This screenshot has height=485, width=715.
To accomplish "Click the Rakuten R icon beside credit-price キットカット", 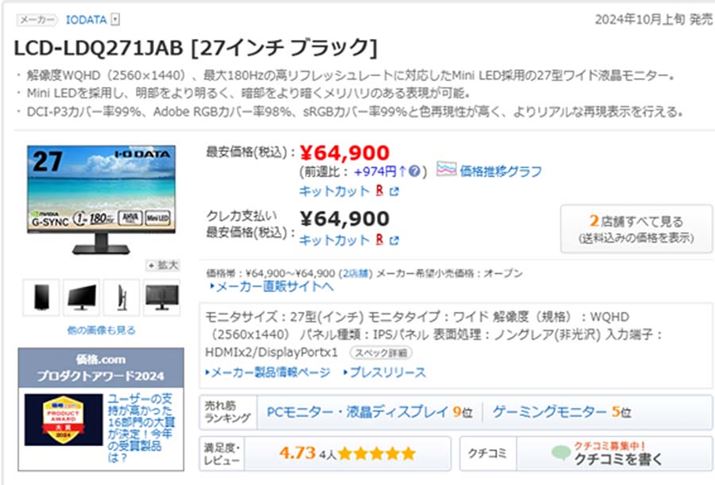I will pyautogui.click(x=380, y=240).
